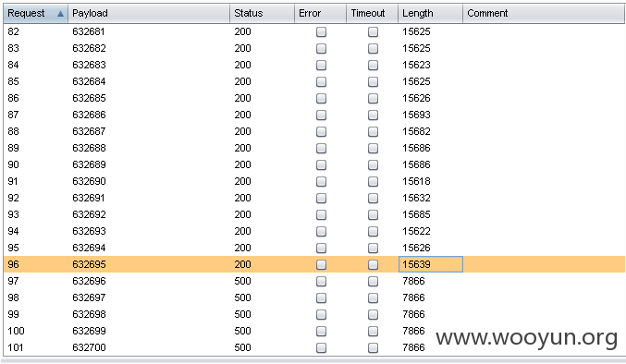Click length value 7866 in row 97
This screenshot has height=364, width=626.
pos(413,281)
